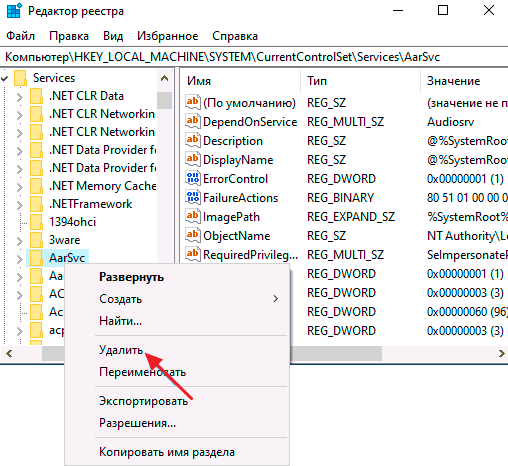This screenshot has height=466, width=508.
Task: Click the Audiosrv value data
Action: tap(450, 122)
